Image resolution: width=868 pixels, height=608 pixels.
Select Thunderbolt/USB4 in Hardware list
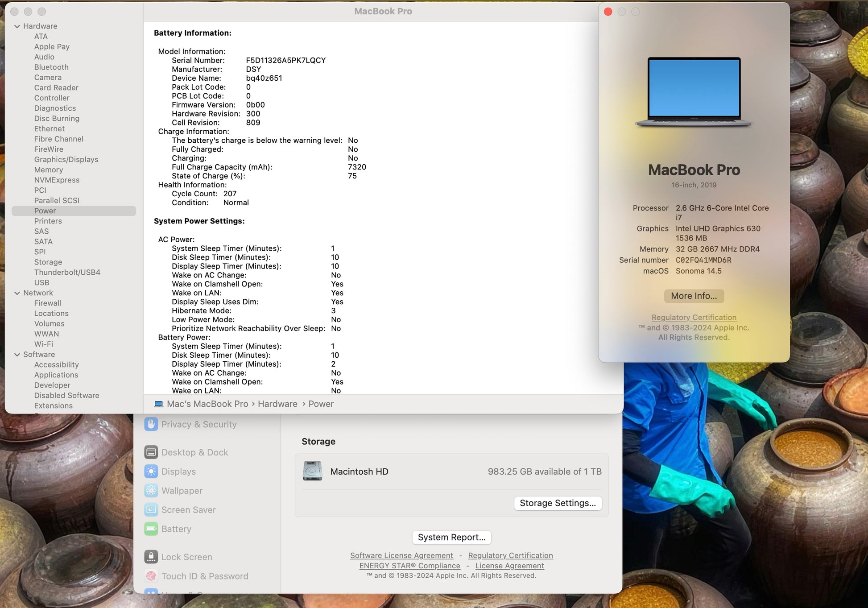click(67, 273)
